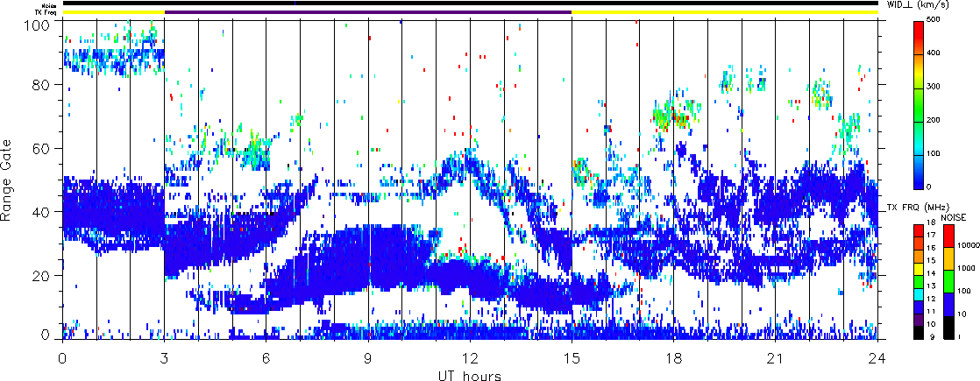Select the 'TX FRQ (MHz)' legend title

click(918, 208)
